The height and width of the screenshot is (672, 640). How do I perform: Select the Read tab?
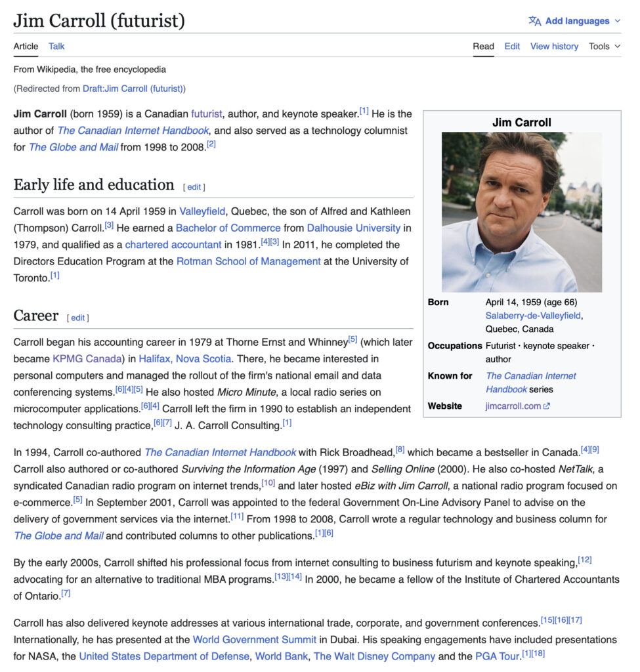click(483, 47)
